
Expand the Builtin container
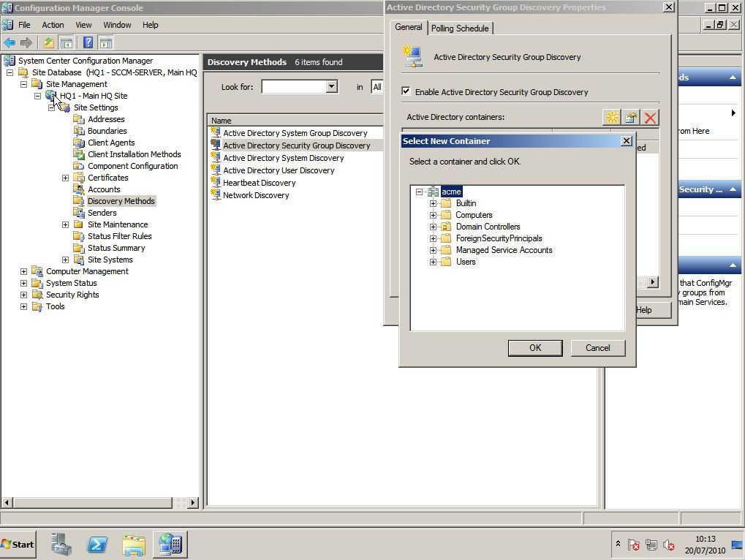[433, 203]
